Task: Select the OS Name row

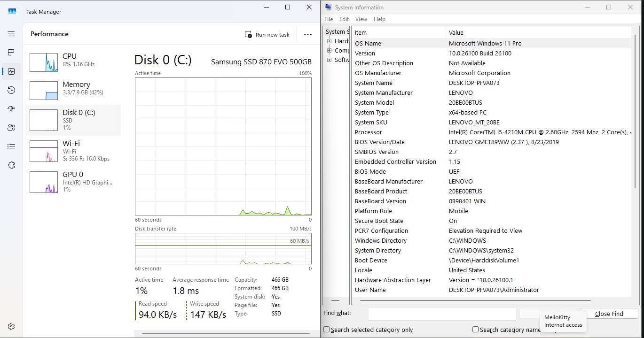Action: tap(491, 43)
